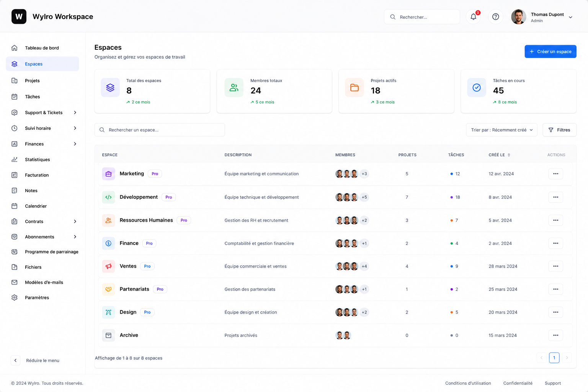Image resolution: width=588 pixels, height=392 pixels.
Task: Click the help question mark icon
Action: 496,17
